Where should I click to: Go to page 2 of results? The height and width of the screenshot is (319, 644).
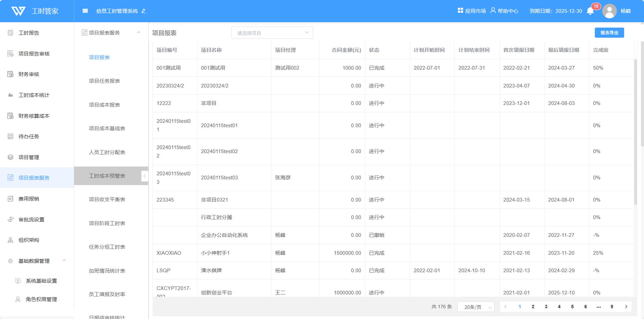(533, 307)
